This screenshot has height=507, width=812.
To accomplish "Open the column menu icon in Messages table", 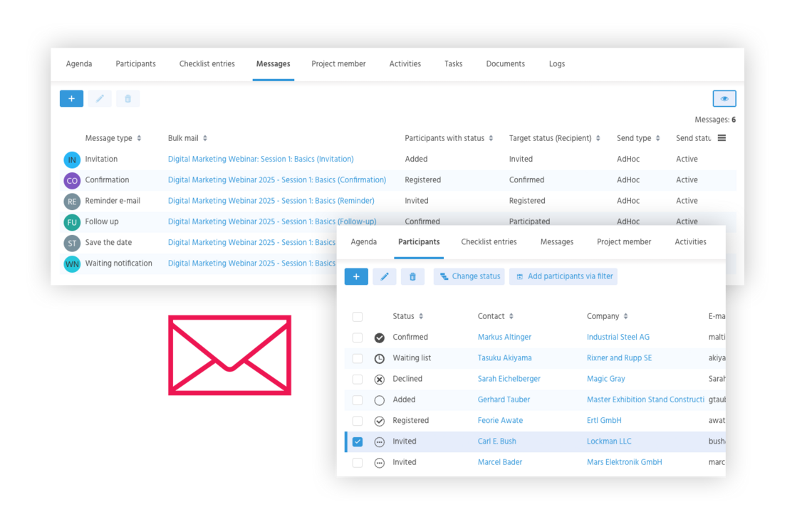I will click(x=722, y=138).
